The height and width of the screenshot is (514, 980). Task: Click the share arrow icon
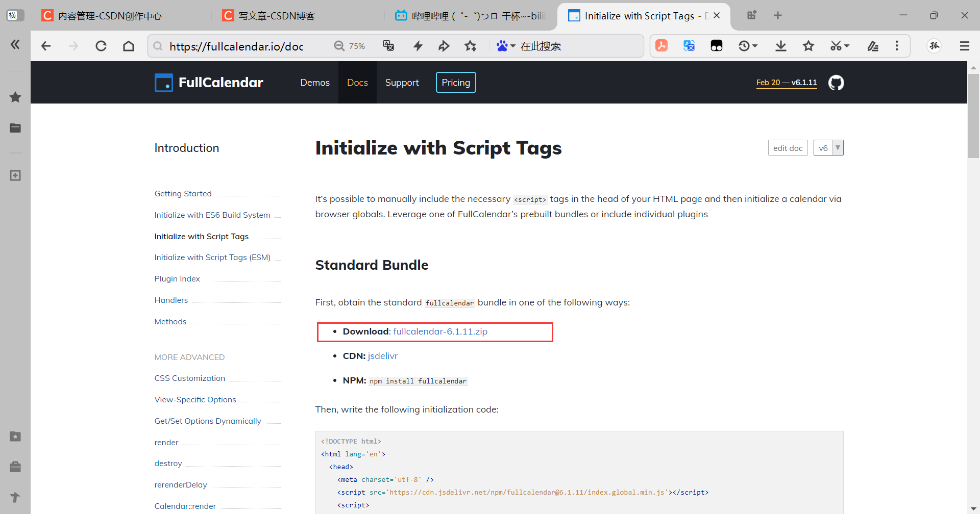pos(444,46)
